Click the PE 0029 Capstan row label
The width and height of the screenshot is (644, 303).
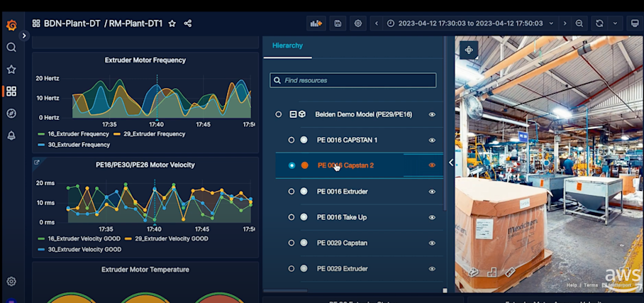pyautogui.click(x=342, y=243)
